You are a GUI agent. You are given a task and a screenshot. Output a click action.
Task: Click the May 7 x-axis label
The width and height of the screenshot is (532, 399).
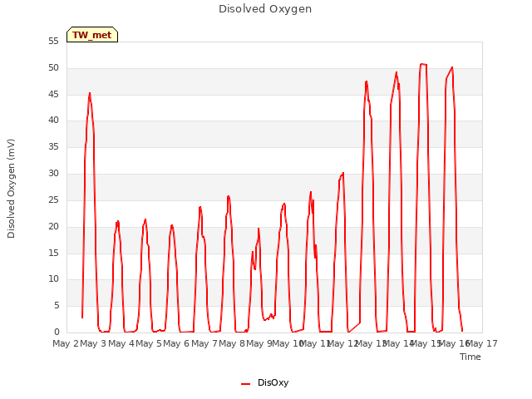(204, 343)
